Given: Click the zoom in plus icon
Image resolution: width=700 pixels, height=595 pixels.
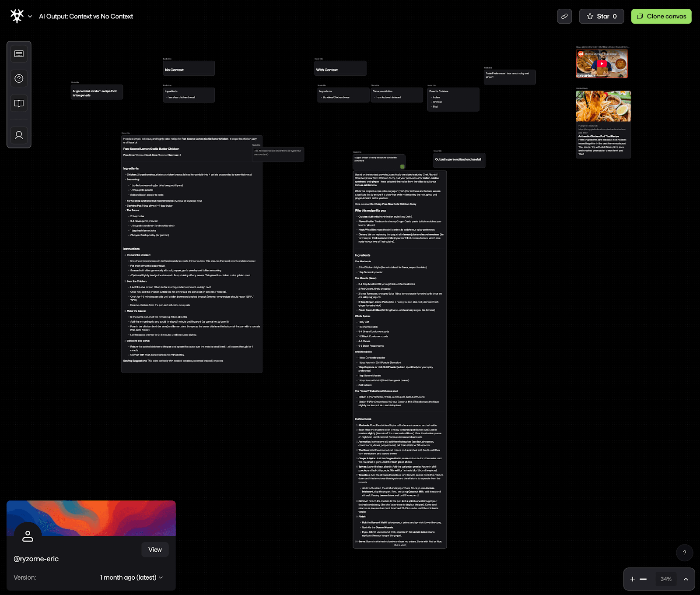Looking at the screenshot, I should 632,579.
